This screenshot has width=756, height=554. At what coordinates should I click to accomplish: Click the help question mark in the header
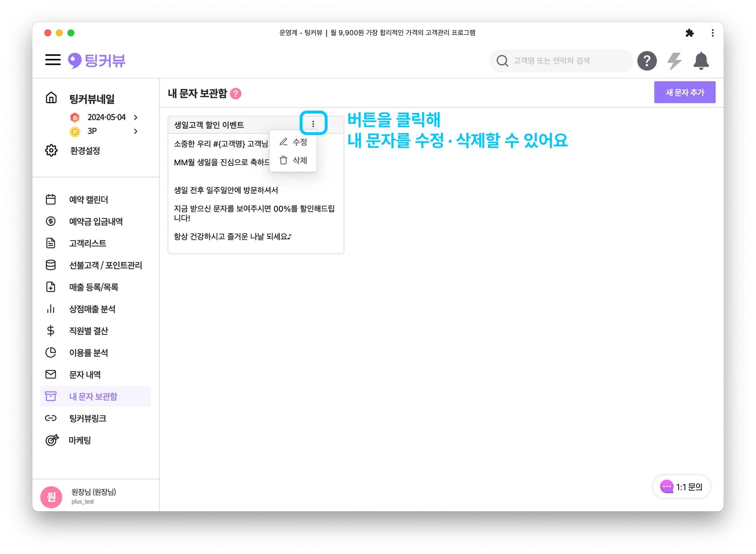pyautogui.click(x=647, y=61)
